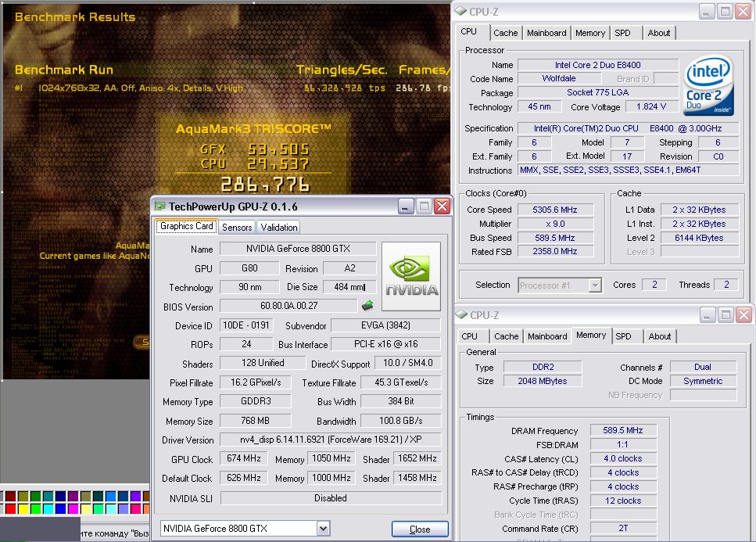The width and height of the screenshot is (756, 542).
Task: Click the Core Voltage value '1.824 V'
Action: [651, 106]
